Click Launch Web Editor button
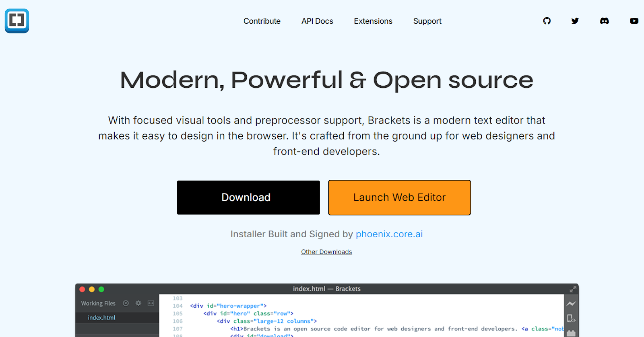644x337 pixels. point(399,197)
